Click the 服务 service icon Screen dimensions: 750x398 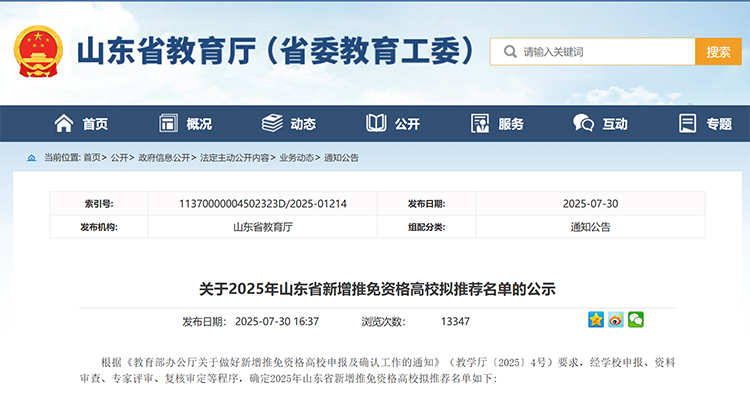click(480, 123)
